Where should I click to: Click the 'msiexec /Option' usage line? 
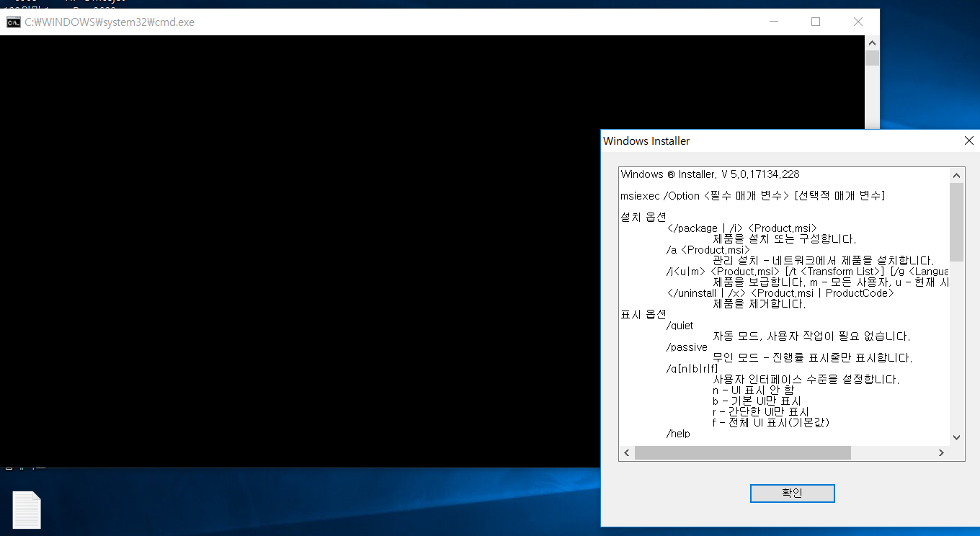point(753,196)
